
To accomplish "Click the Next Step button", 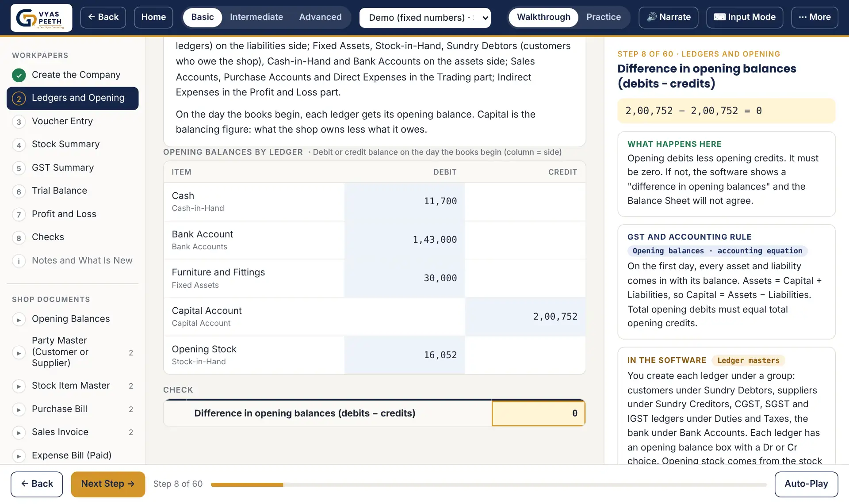I will [x=108, y=484].
